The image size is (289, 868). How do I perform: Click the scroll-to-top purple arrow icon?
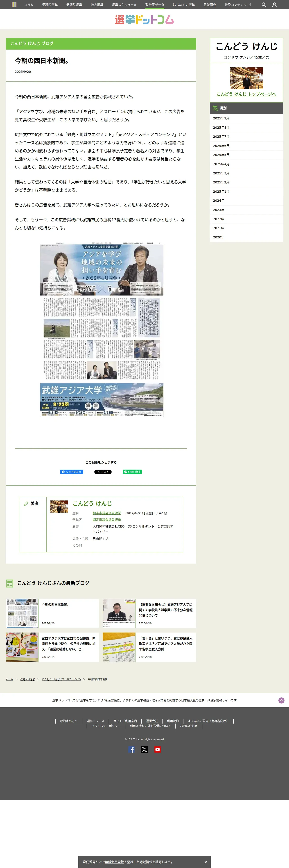tap(281, 701)
